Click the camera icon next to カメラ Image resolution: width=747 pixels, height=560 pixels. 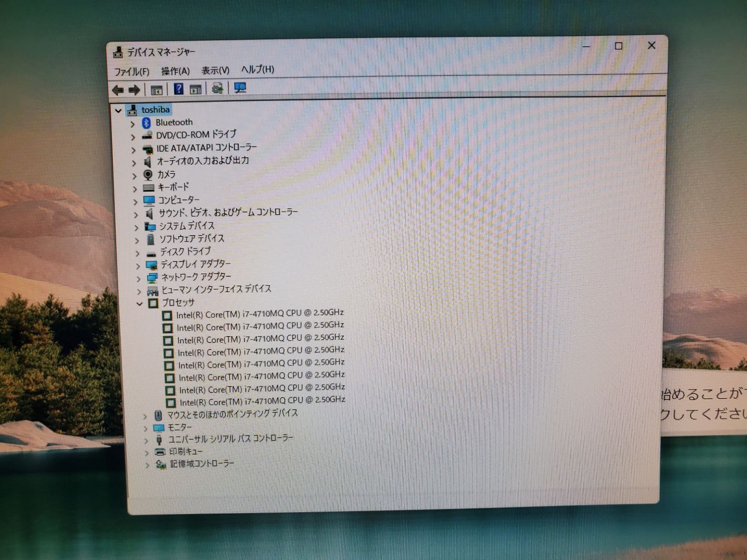coord(148,175)
